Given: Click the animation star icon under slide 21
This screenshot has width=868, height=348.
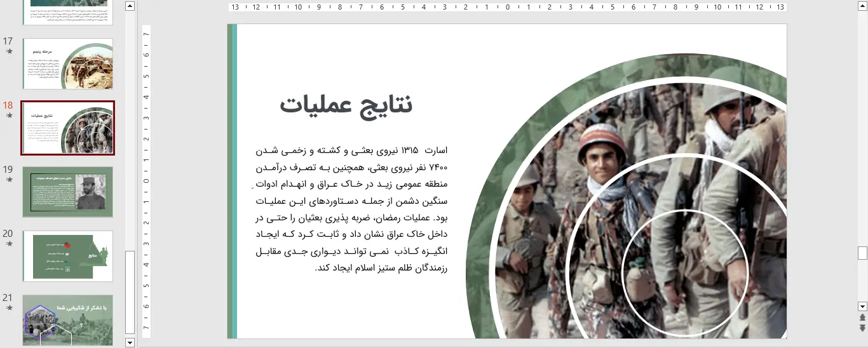Looking at the screenshot, I should pyautogui.click(x=9, y=308).
